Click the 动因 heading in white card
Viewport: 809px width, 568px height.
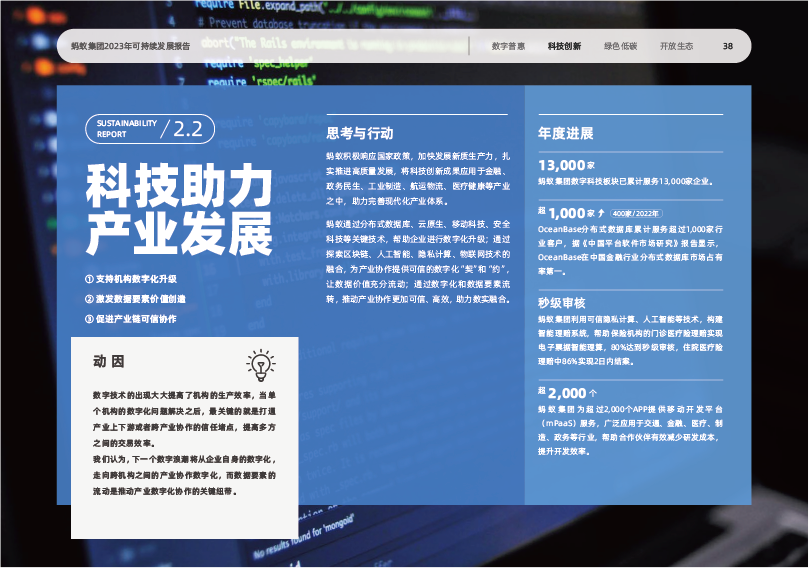click(x=108, y=361)
